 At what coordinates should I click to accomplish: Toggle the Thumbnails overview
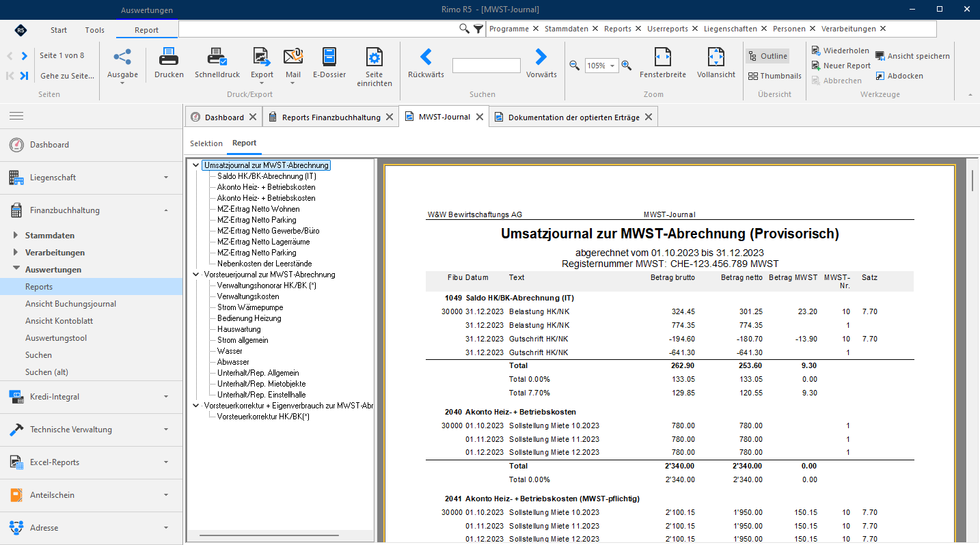pos(775,76)
